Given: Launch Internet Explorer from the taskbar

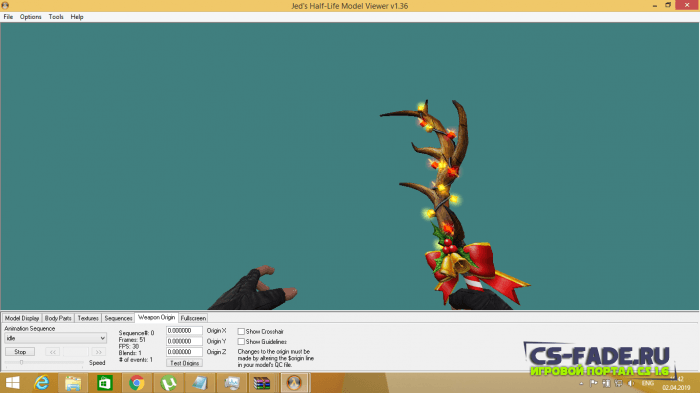Looking at the screenshot, I should (x=42, y=383).
